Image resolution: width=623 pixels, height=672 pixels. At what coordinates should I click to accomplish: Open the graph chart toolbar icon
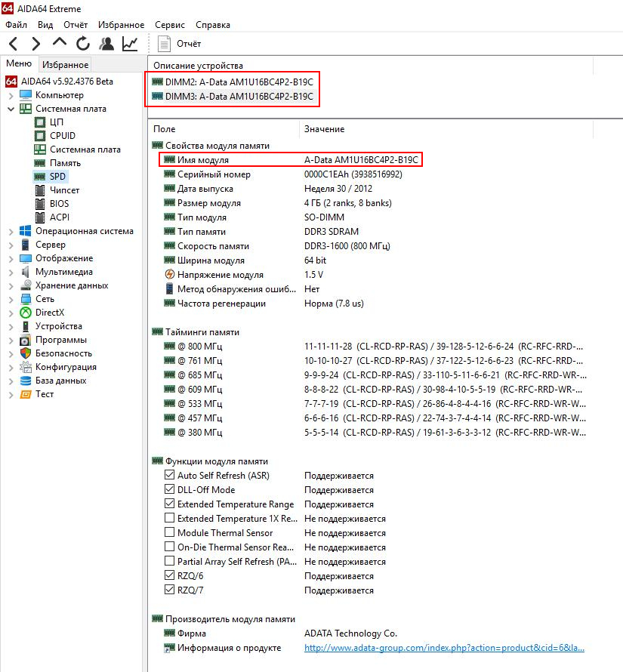click(130, 44)
